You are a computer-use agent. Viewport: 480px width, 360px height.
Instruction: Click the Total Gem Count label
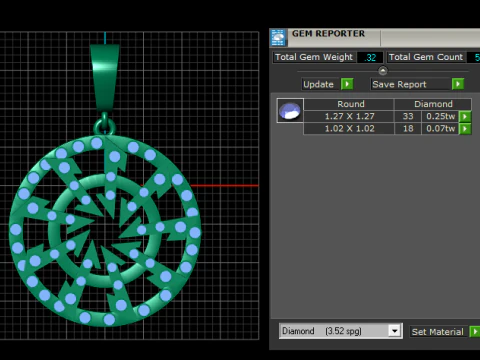[x=426, y=57]
